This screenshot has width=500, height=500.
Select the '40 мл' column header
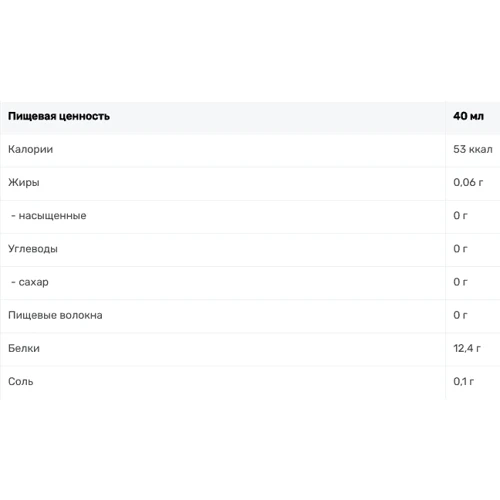tap(468, 116)
